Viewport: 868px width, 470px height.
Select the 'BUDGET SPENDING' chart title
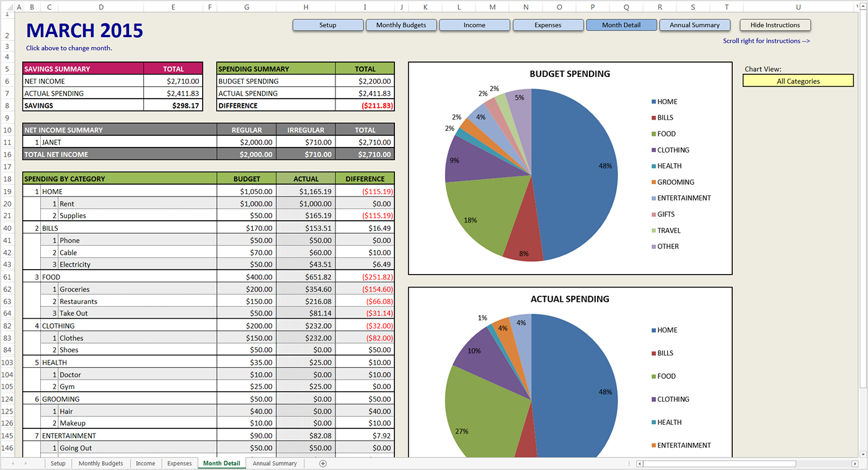(x=570, y=74)
